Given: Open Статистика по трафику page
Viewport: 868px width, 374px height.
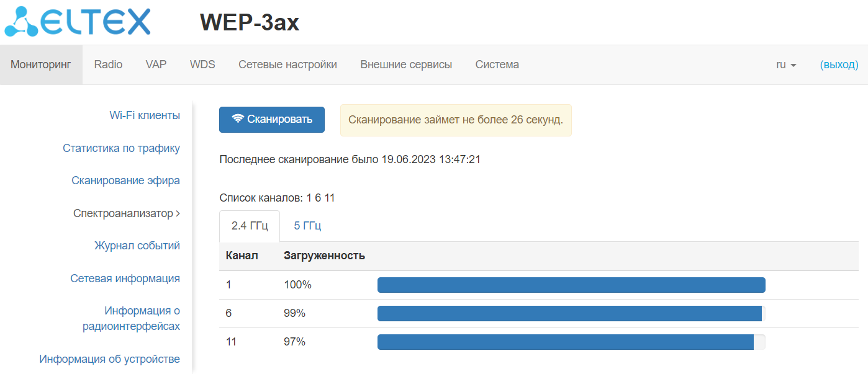Looking at the screenshot, I should coord(121,148).
